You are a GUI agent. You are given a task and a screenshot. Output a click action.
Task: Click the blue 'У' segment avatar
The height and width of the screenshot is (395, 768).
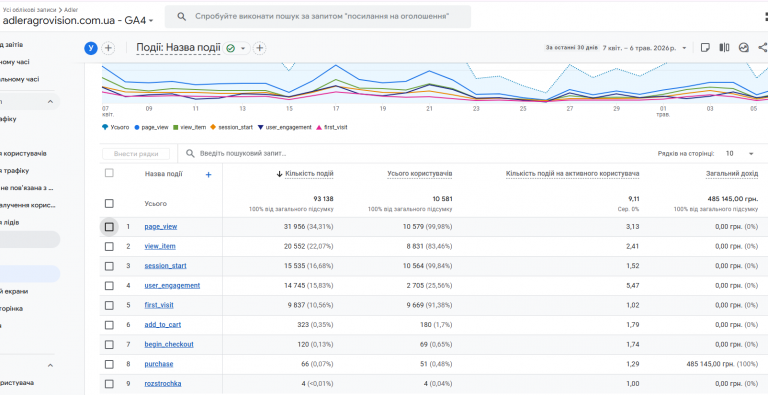click(91, 48)
